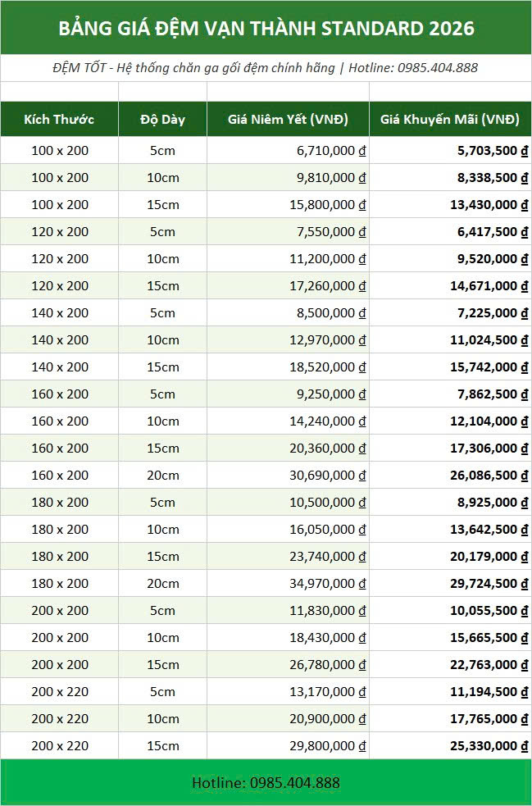
Task: Click promo price 29,724,500 đ cell
Action: (x=450, y=584)
